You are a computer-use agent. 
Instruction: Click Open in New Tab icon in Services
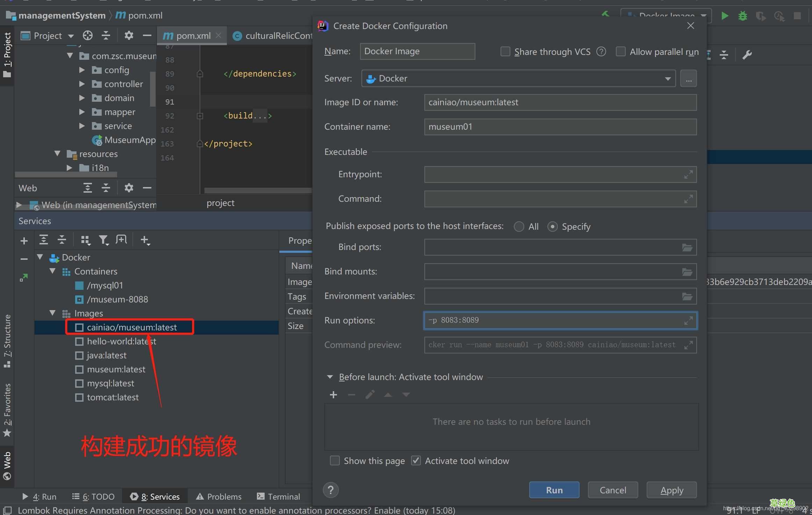[121, 240]
